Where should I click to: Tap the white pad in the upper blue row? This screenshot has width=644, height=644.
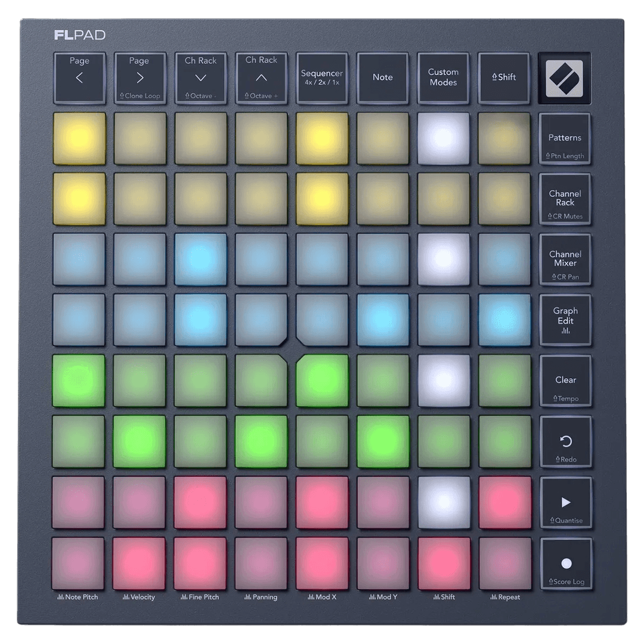pyautogui.click(x=443, y=259)
